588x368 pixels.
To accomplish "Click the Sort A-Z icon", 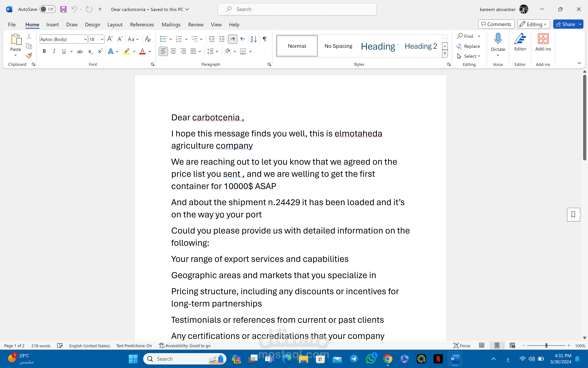I will click(x=253, y=39).
